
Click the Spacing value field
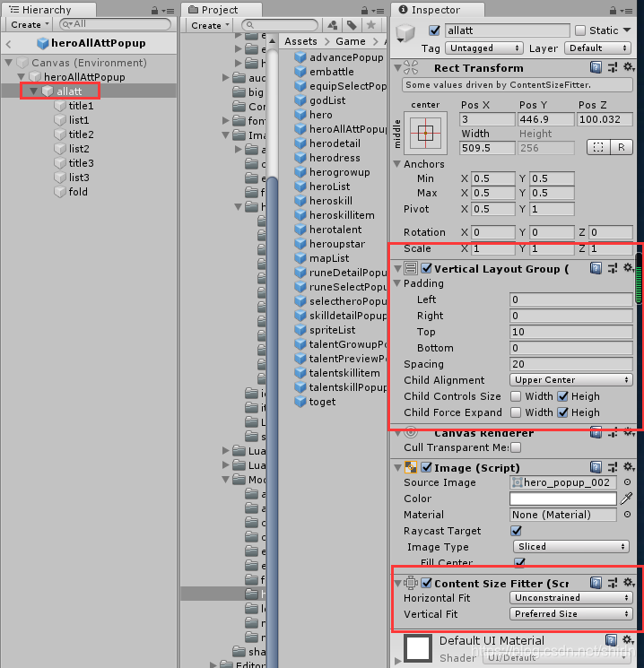(571, 364)
